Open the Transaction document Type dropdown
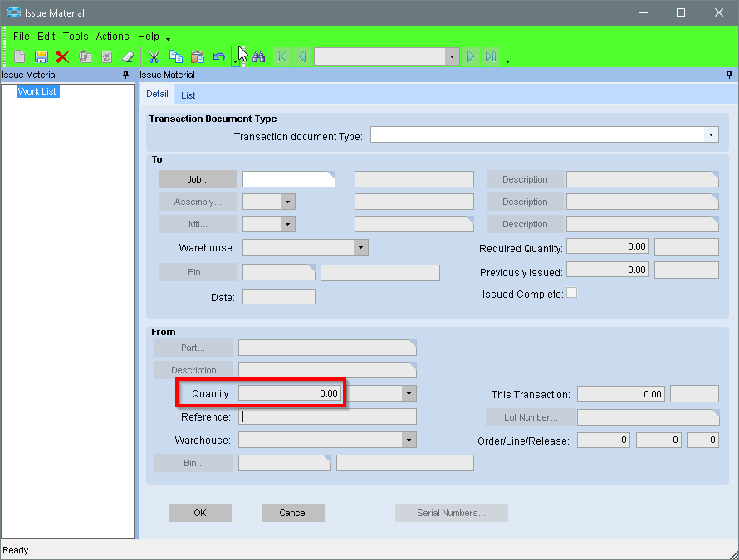Screen dimensions: 739x560 click(712, 134)
